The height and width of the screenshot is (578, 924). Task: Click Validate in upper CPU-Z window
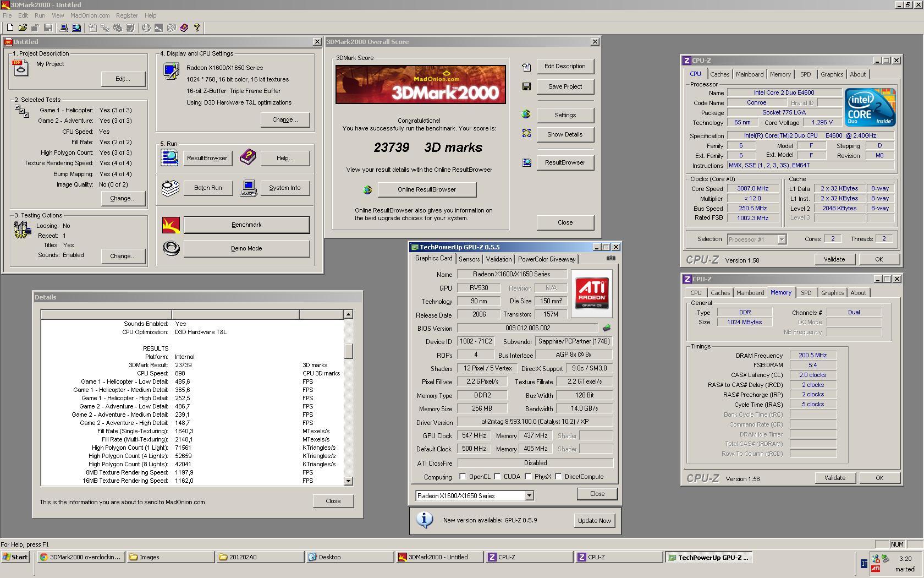point(834,259)
